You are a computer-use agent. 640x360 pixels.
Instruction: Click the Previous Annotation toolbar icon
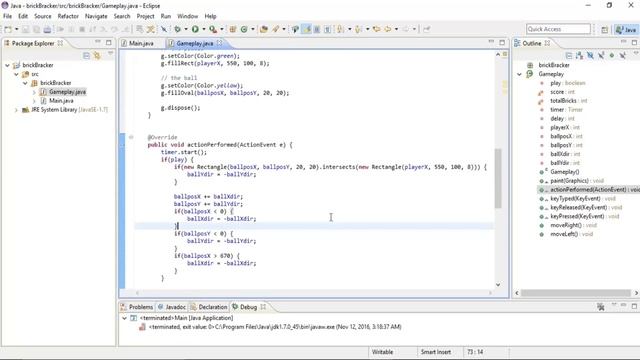358,29
